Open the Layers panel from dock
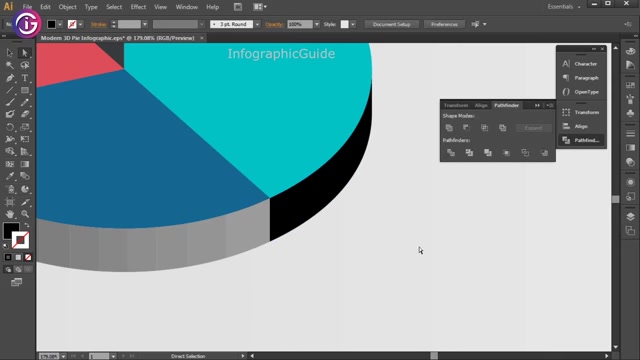 (x=630, y=216)
